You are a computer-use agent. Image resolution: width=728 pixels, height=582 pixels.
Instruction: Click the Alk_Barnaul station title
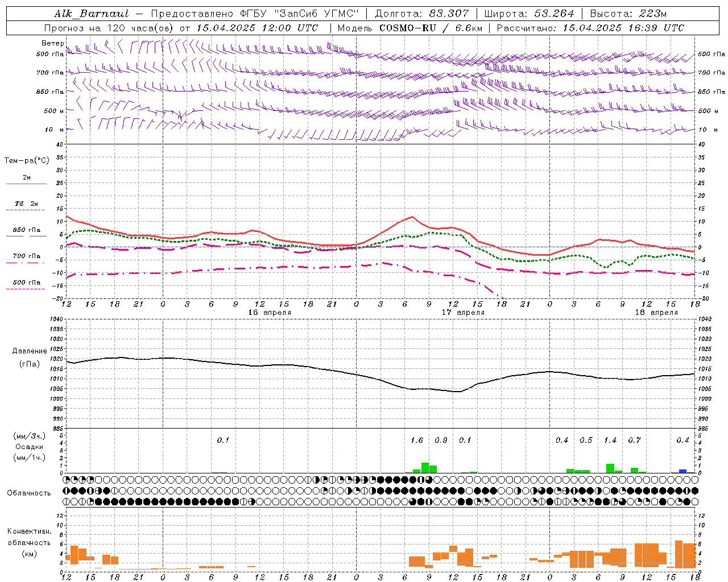coord(92,14)
